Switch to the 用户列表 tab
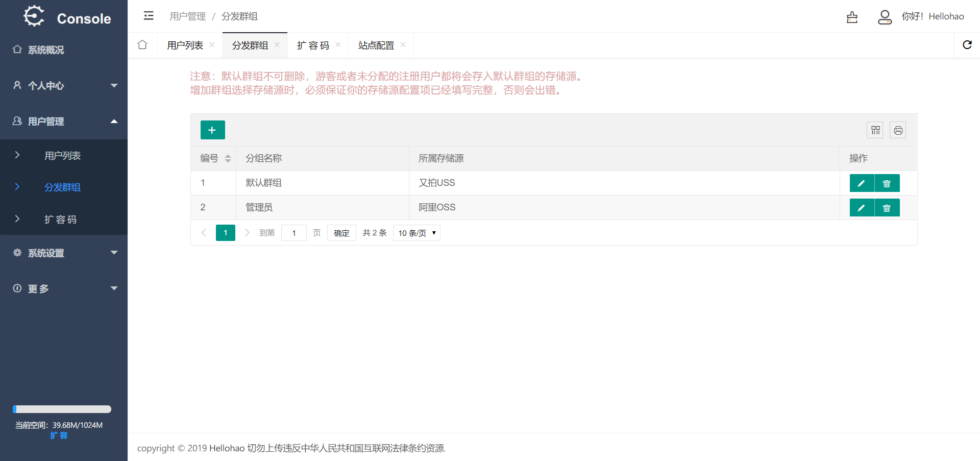The image size is (980, 461). point(185,45)
